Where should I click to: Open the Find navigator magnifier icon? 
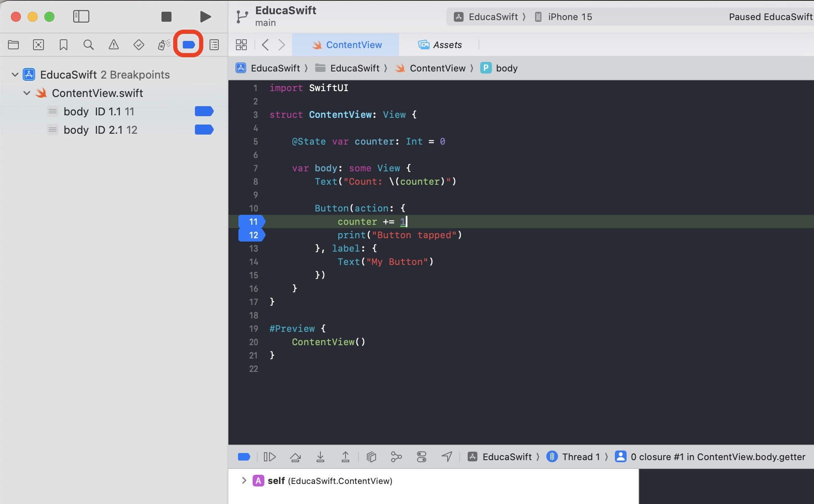[x=88, y=45]
